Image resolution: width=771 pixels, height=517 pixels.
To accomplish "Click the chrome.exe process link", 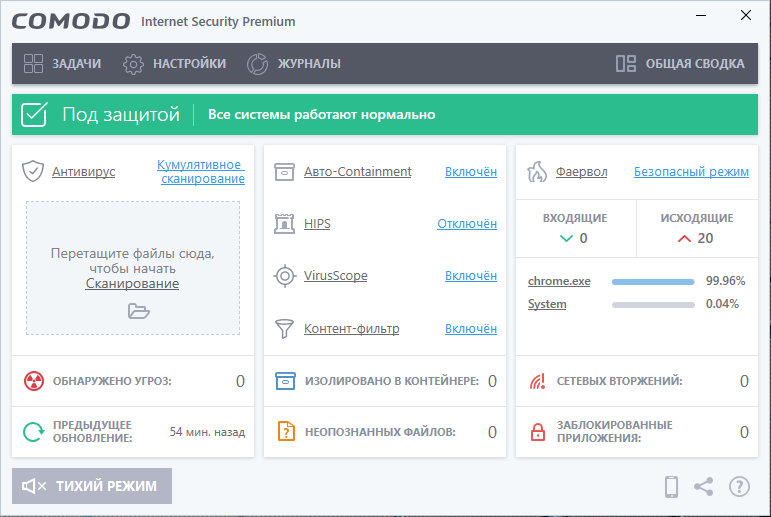I will pyautogui.click(x=559, y=281).
